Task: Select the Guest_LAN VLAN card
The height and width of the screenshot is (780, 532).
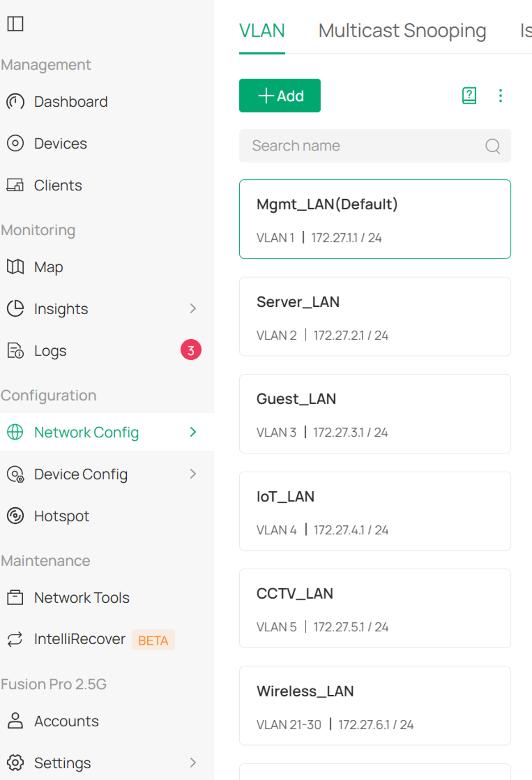Action: [375, 414]
